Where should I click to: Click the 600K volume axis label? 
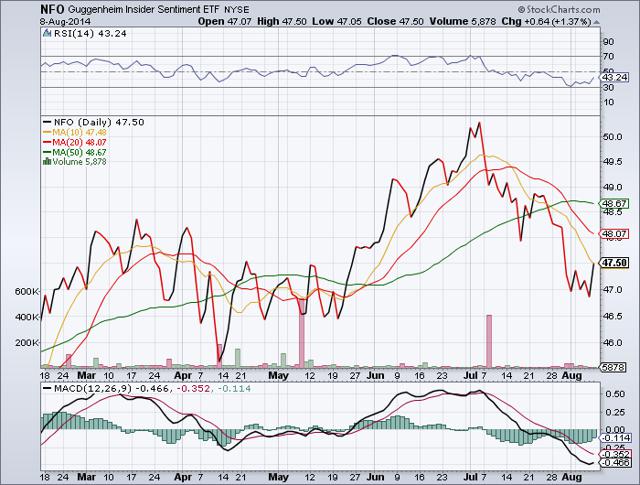[x=27, y=291]
